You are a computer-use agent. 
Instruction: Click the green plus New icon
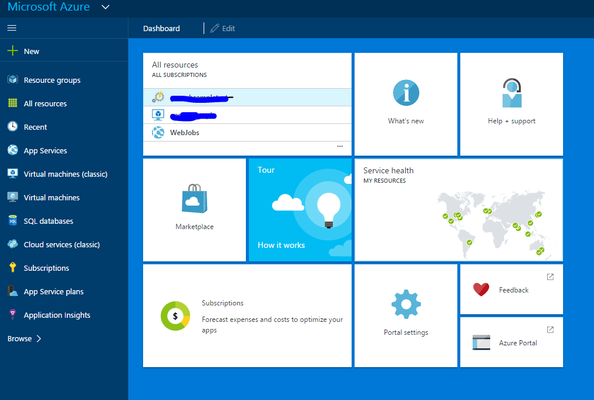[x=13, y=51]
